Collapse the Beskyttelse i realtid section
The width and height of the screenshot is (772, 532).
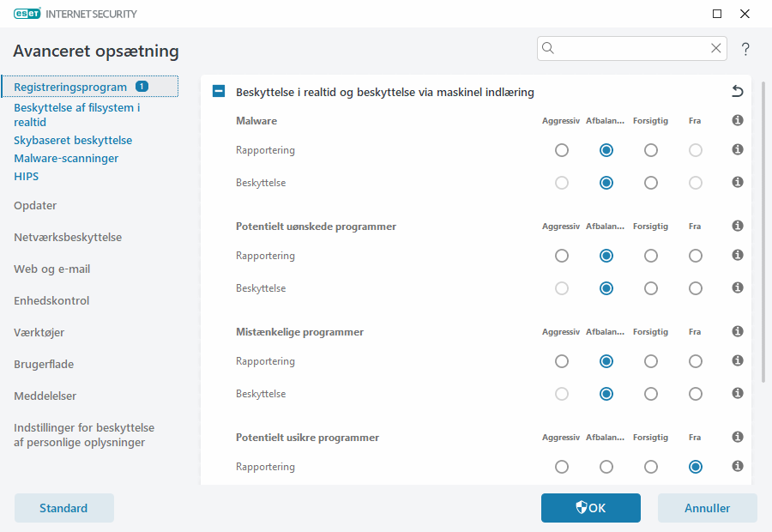coord(219,92)
